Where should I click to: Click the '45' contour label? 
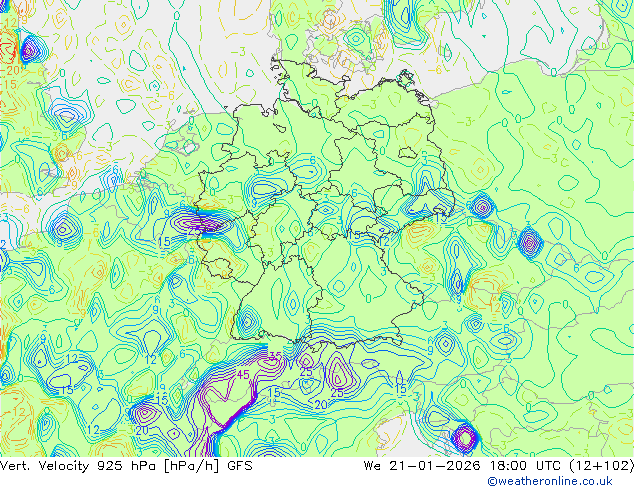click(243, 375)
